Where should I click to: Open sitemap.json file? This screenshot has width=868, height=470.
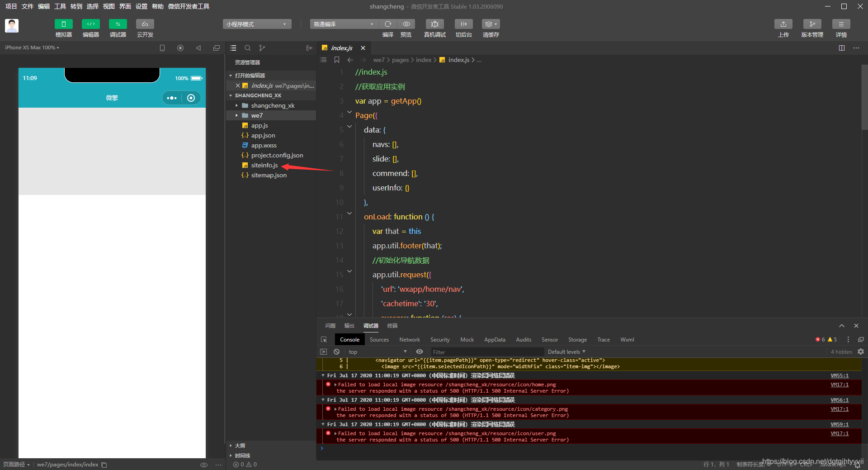coord(269,175)
